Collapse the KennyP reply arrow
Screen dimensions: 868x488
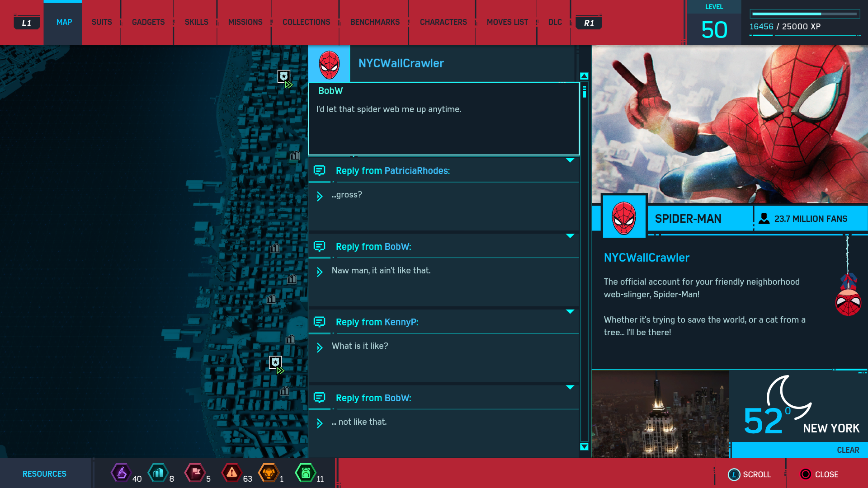(570, 312)
